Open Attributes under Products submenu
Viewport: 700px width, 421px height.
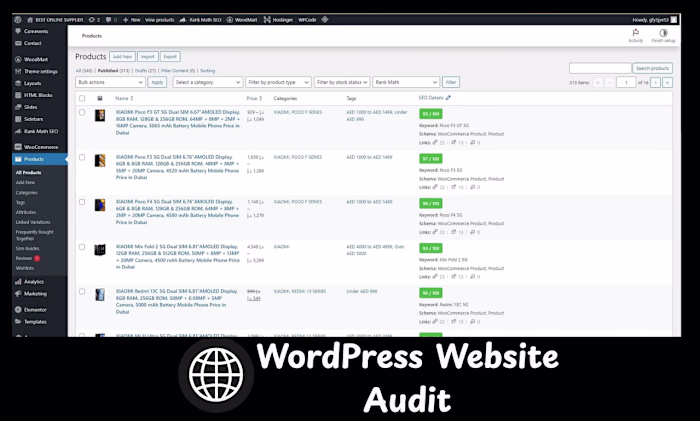pos(26,213)
